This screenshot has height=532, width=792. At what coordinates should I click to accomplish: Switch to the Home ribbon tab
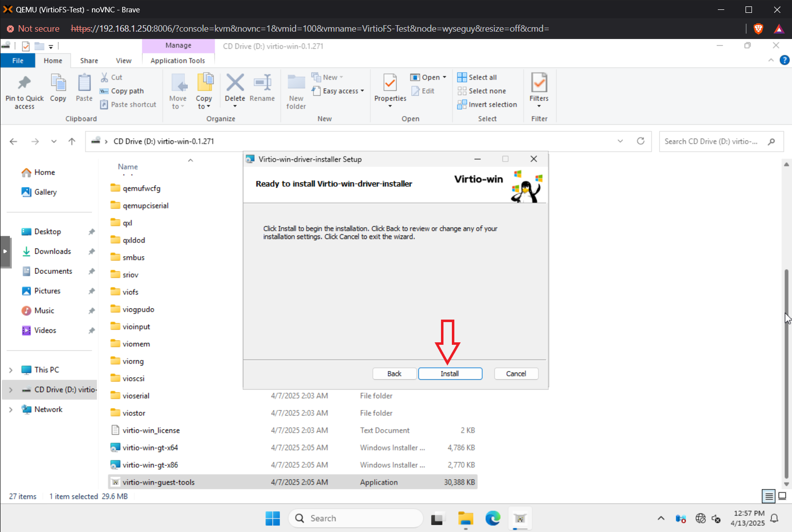53,61
